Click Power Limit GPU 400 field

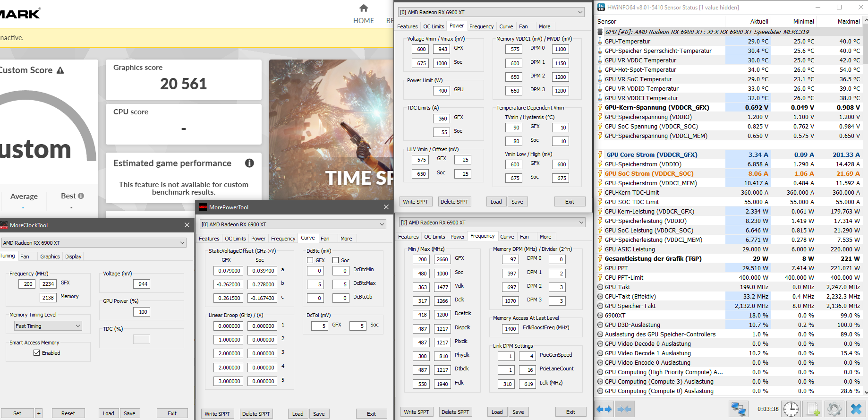(x=441, y=91)
